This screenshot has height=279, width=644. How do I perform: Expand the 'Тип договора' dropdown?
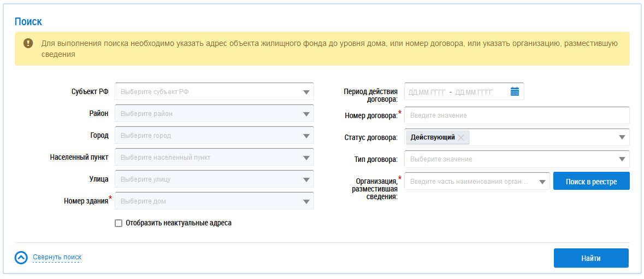[622, 159]
